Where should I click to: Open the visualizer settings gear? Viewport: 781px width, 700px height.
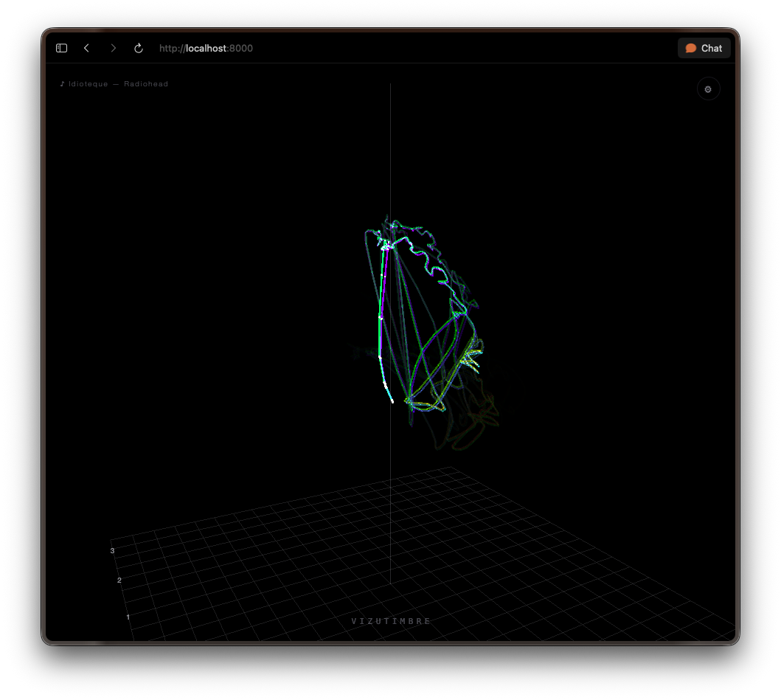tap(708, 89)
